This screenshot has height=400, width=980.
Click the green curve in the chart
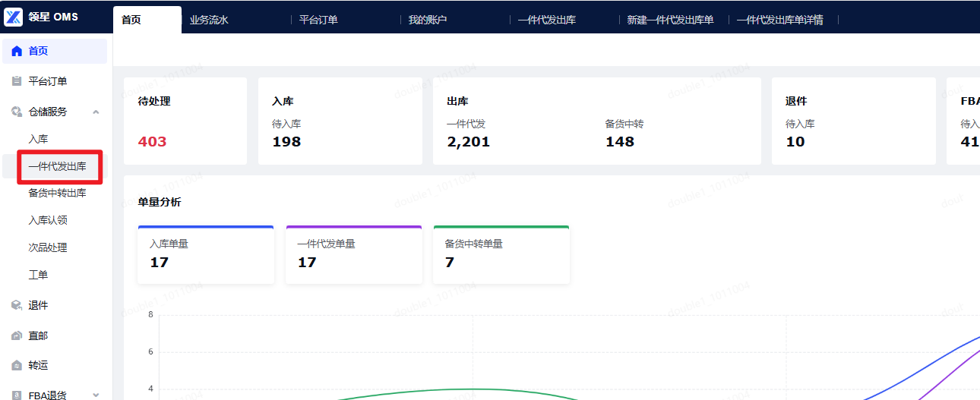pos(471,389)
